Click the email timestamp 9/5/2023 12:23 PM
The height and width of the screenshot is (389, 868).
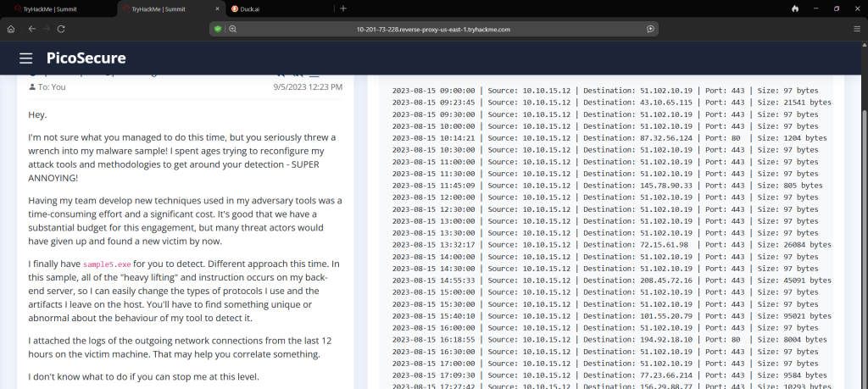pos(308,86)
